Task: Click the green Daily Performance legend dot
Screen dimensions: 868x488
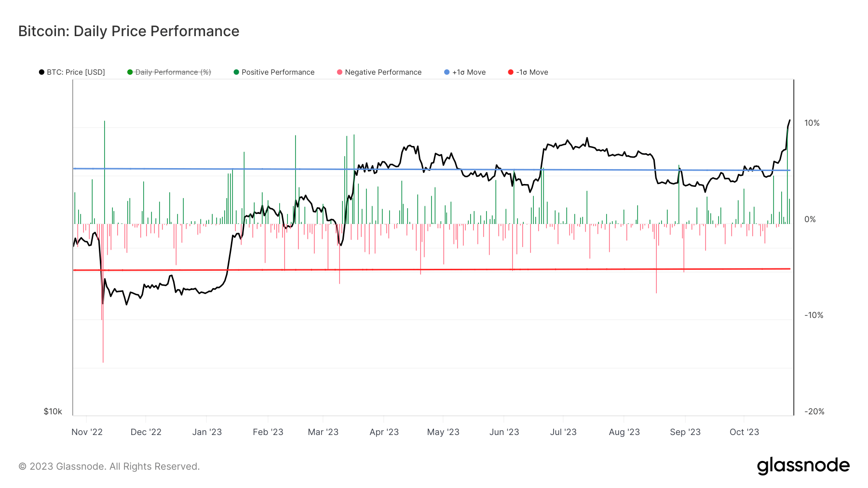Action: (129, 72)
